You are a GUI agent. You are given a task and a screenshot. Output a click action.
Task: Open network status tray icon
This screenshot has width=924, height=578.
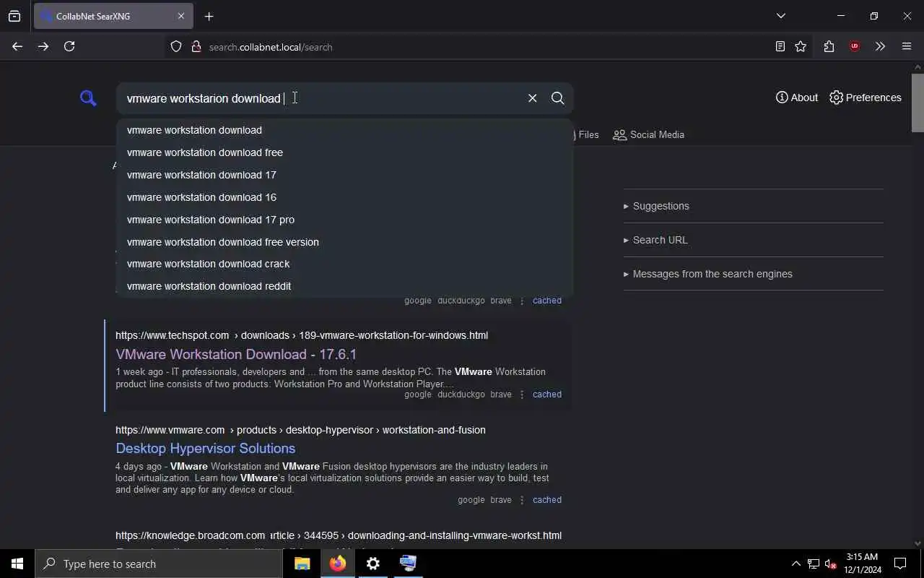814,564
